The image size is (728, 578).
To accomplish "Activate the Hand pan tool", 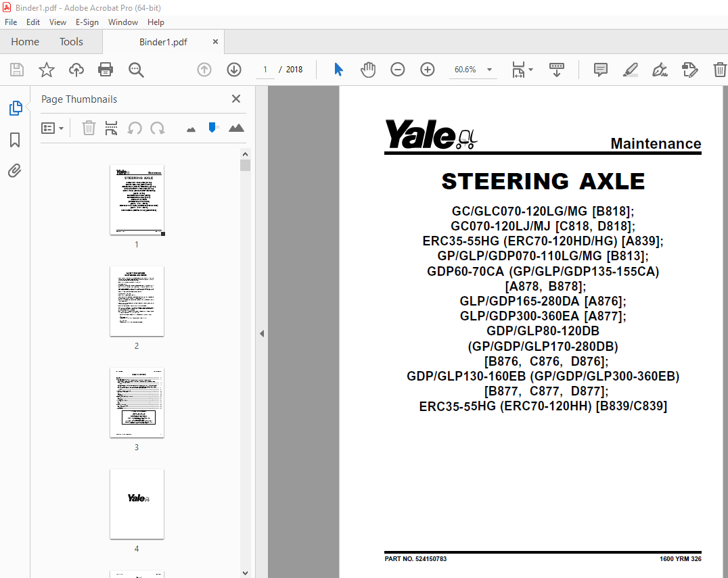I will click(x=367, y=70).
